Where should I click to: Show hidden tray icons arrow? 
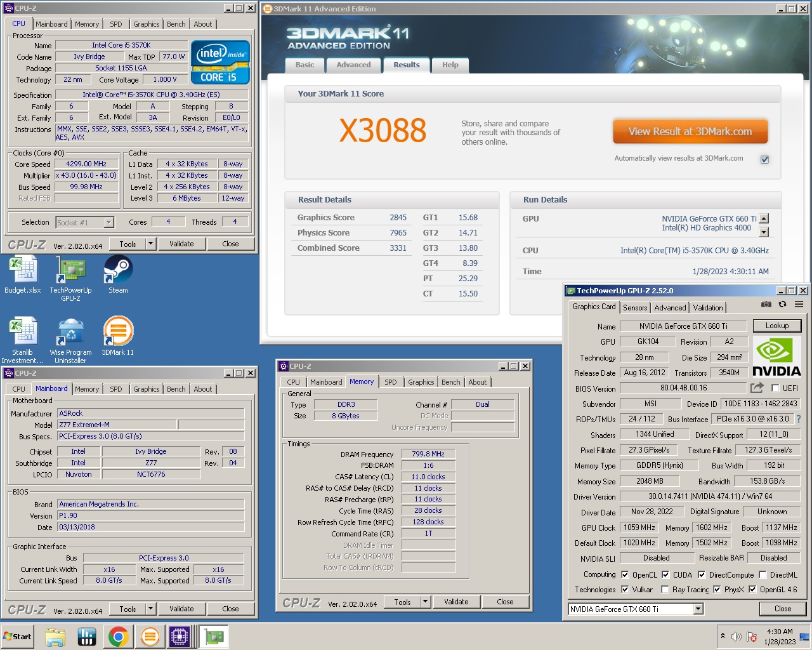[x=723, y=636]
